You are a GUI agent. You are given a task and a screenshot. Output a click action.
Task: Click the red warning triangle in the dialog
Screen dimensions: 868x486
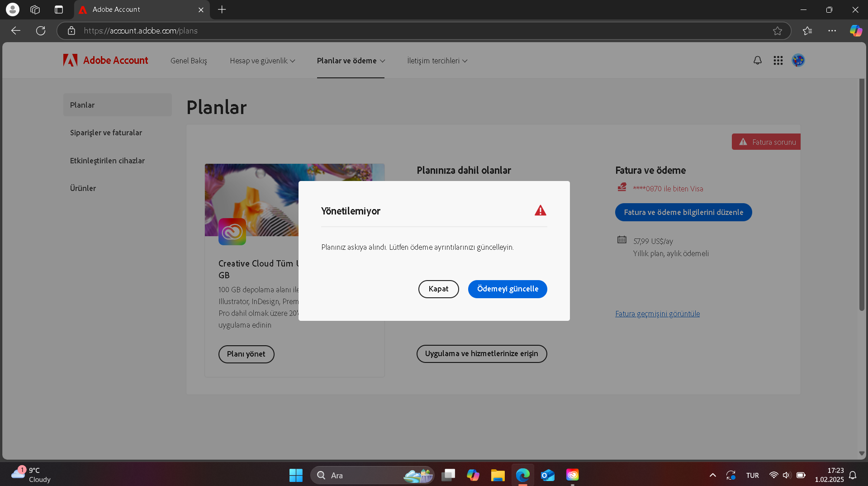click(541, 210)
